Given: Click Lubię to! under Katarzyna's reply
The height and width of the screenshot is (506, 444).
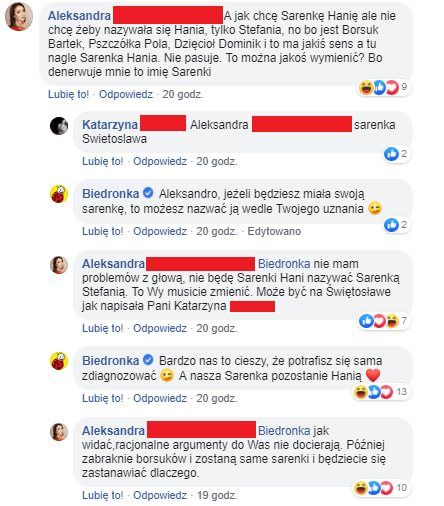Looking at the screenshot, I should (x=103, y=161).
